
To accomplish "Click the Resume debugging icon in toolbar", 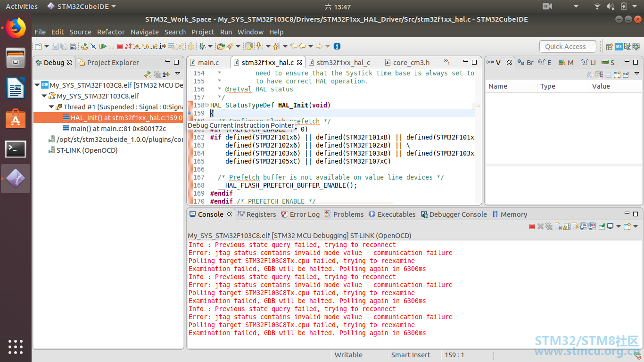I will tap(103, 46).
